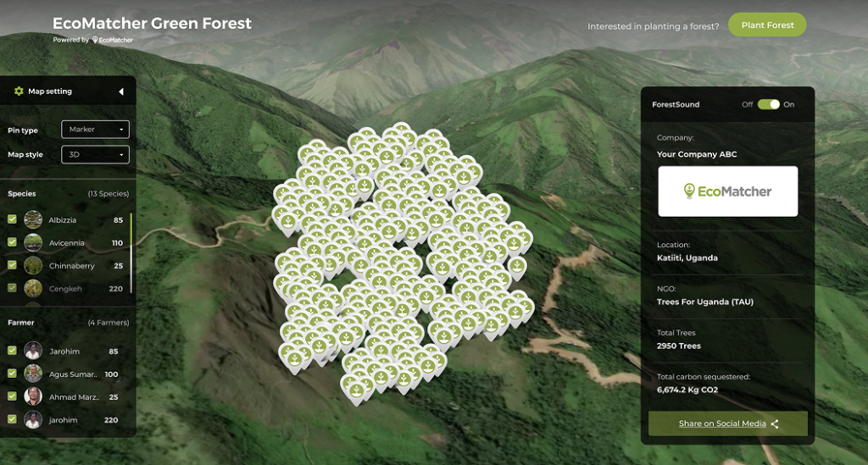Click the Agus Sumar.. farmer name

[73, 374]
